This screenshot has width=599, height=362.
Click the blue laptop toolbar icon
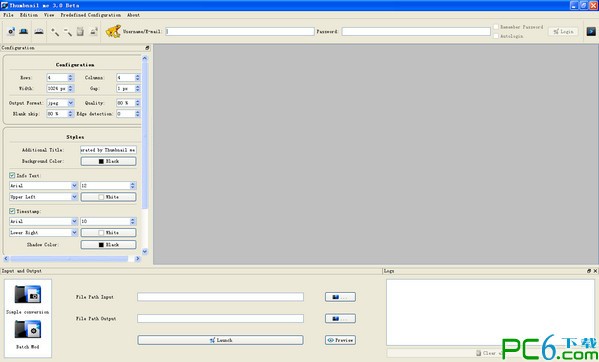[x=24, y=31]
